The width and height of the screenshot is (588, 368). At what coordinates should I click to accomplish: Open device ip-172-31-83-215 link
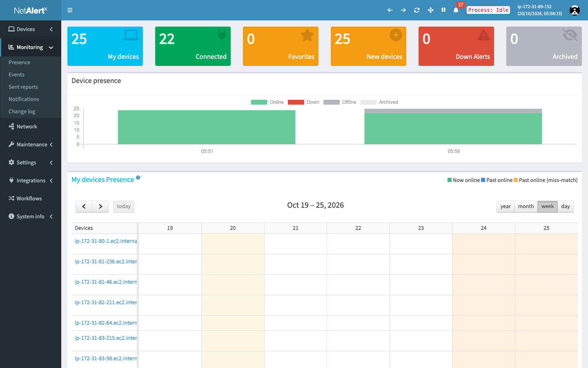(x=106, y=338)
